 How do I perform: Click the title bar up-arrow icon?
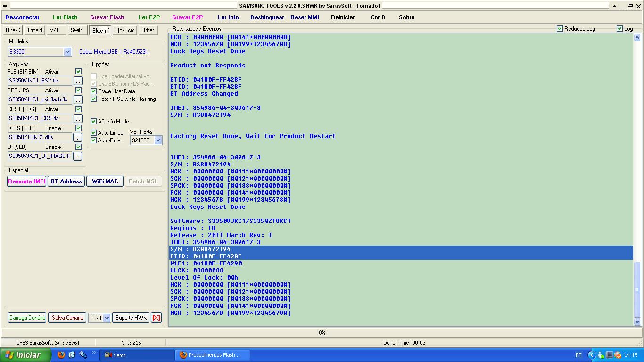pyautogui.click(x=614, y=6)
